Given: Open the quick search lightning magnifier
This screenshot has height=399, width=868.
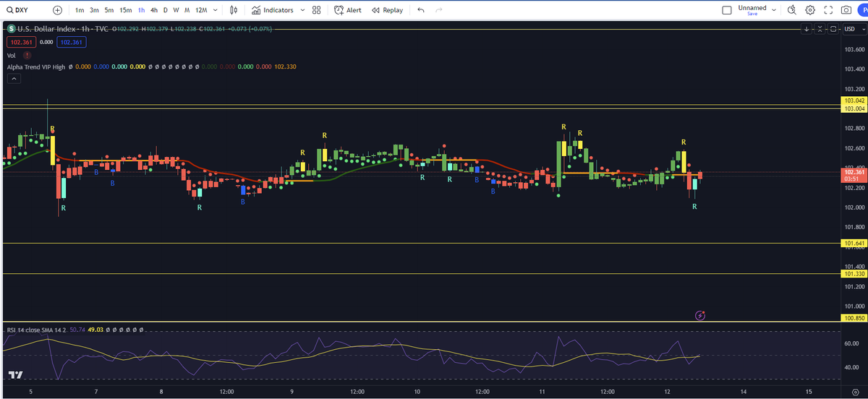Looking at the screenshot, I should click(x=792, y=10).
